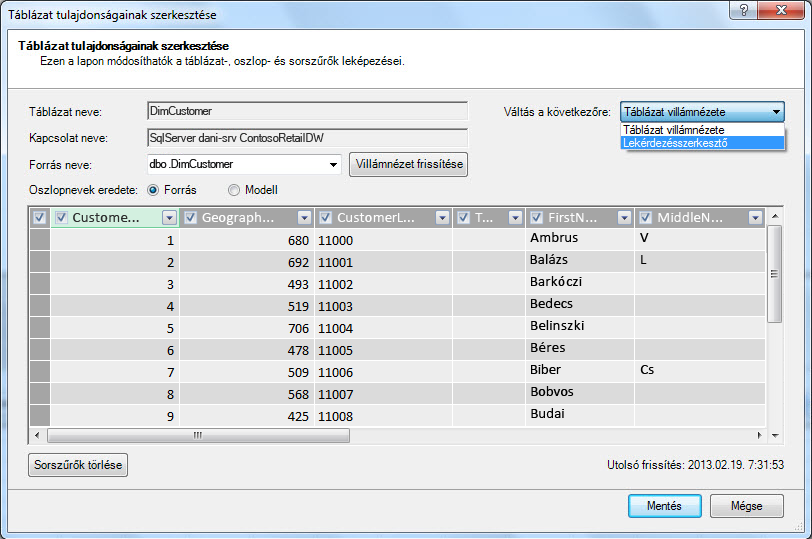Collapse the Váltás a következőre dropdown
812x539 pixels.
pyautogui.click(x=702, y=112)
